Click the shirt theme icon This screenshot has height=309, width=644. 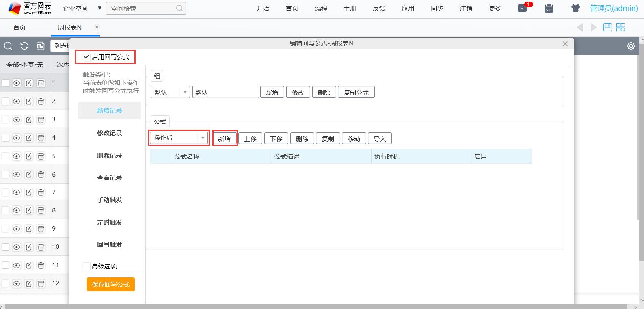(575, 8)
